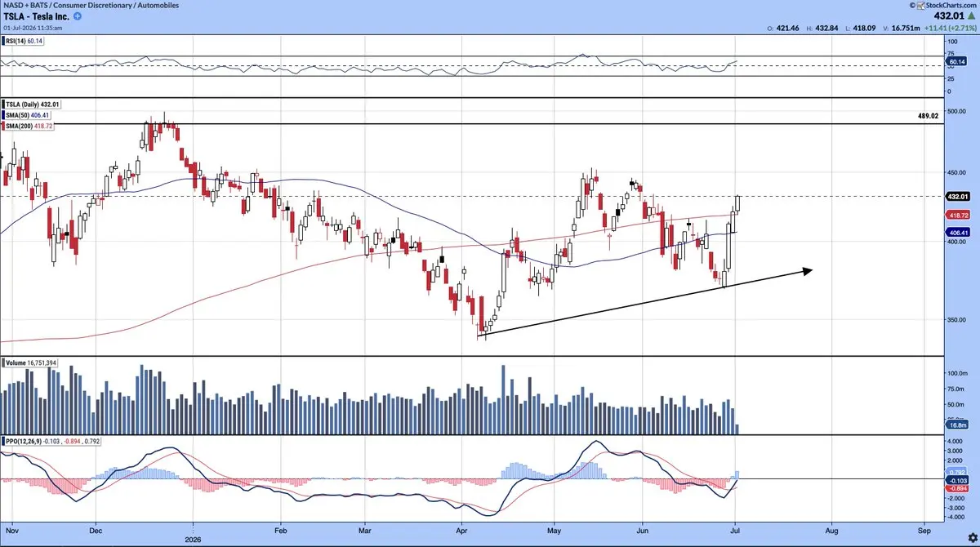The width and height of the screenshot is (980, 547).
Task: Click the 60.14 RSI axis tag
Action: click(x=957, y=60)
